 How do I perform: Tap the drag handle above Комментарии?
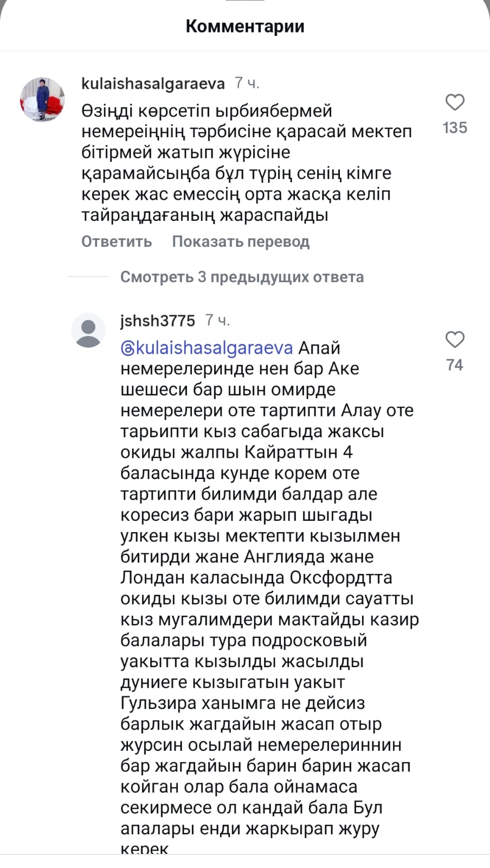[x=245, y=1]
